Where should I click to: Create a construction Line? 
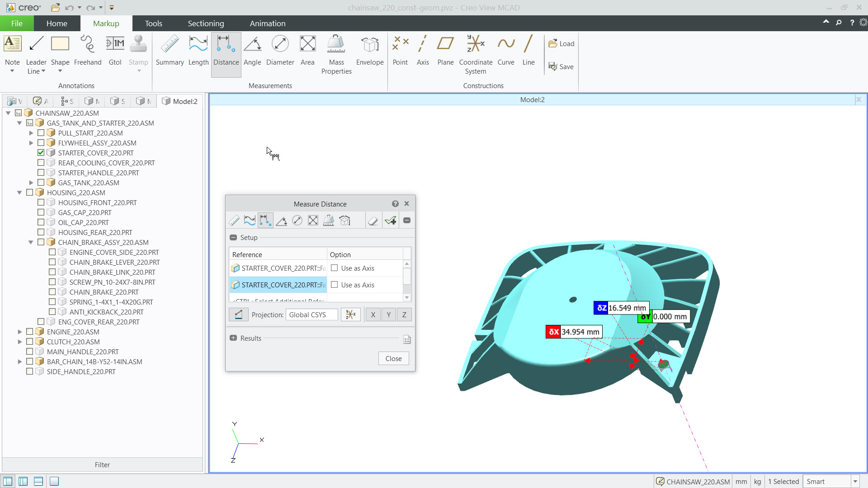[528, 51]
